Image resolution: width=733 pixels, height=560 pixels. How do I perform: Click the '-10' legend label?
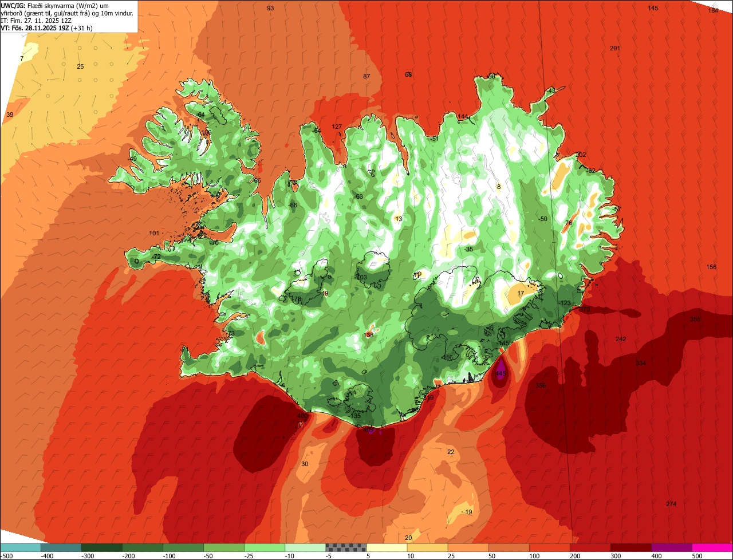tap(290, 555)
